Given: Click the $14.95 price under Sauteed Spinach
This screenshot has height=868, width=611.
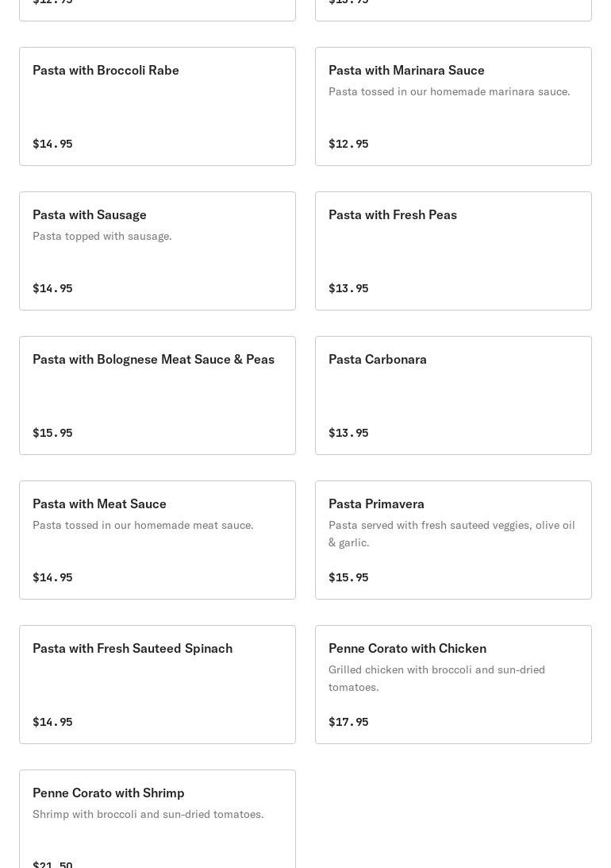Looking at the screenshot, I should pyautogui.click(x=52, y=722).
